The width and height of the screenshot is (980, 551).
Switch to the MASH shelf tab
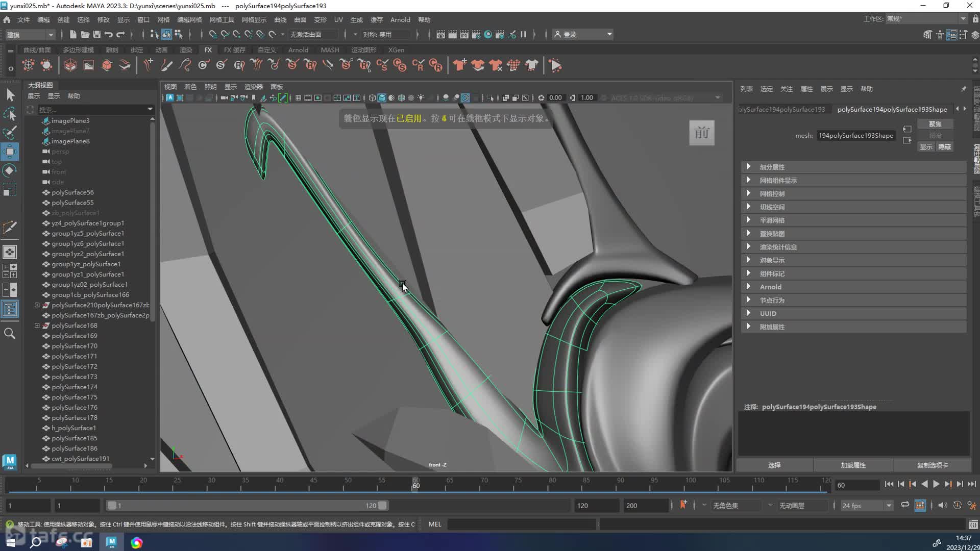pyautogui.click(x=330, y=50)
